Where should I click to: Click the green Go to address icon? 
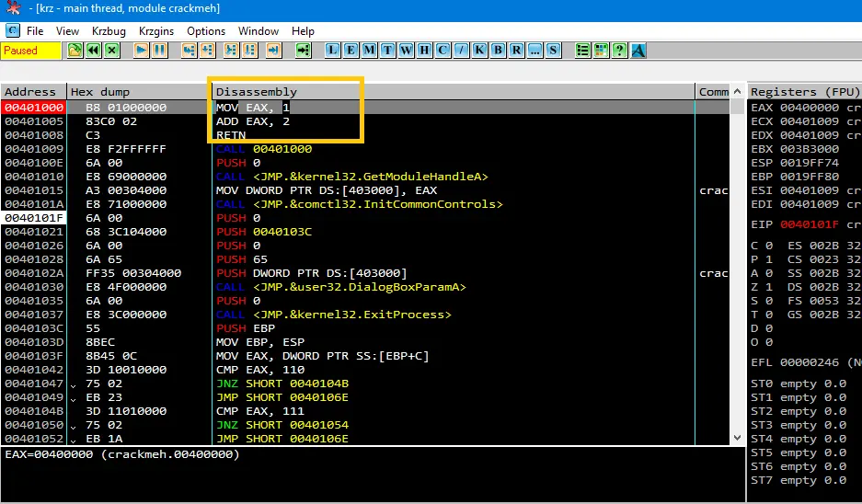coord(303,51)
